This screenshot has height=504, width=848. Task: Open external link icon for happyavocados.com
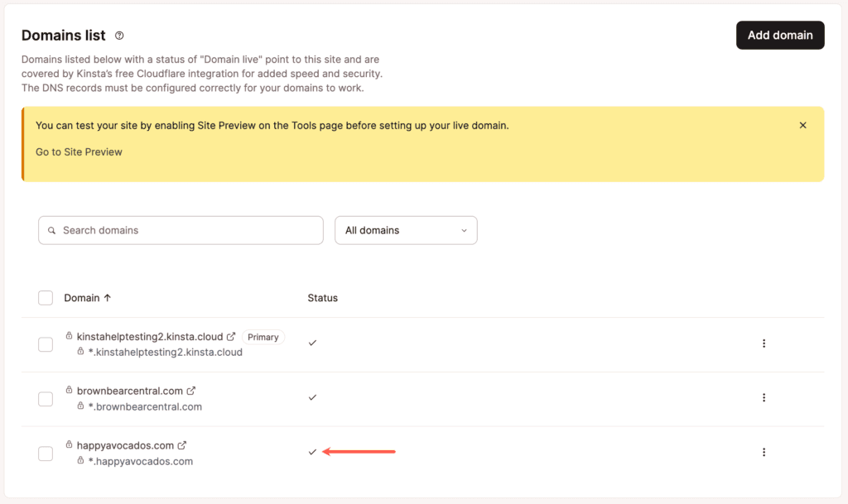point(182,445)
